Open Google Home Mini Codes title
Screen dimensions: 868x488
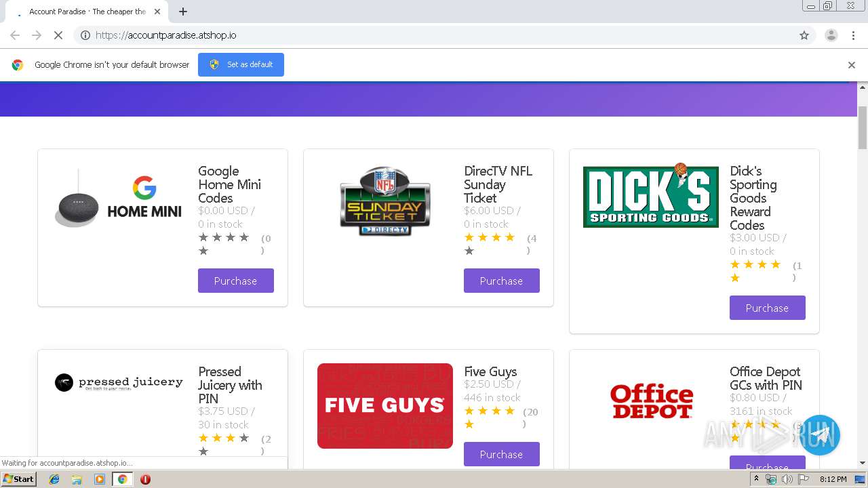pyautogui.click(x=230, y=184)
